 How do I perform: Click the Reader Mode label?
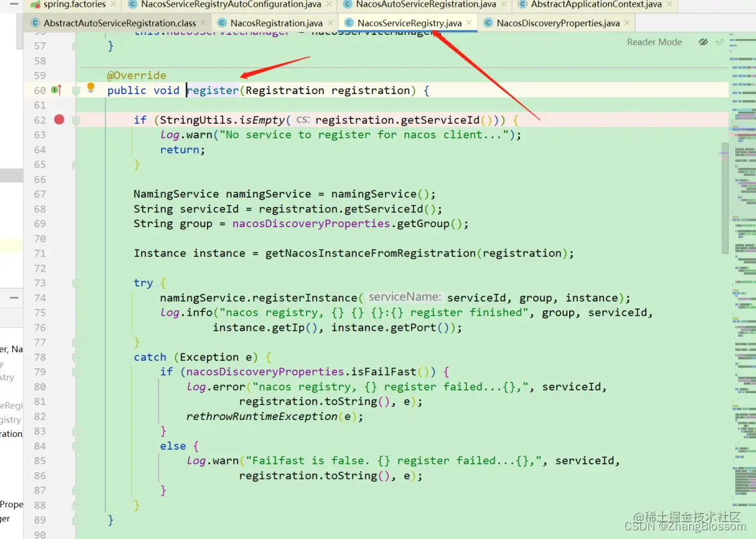655,42
